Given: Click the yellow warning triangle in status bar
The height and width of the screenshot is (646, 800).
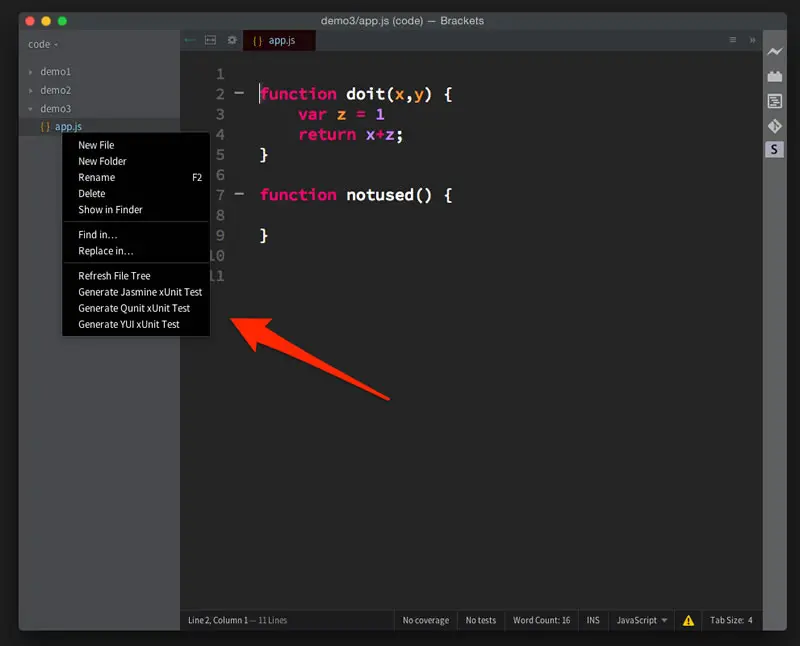Looking at the screenshot, I should coord(688,620).
